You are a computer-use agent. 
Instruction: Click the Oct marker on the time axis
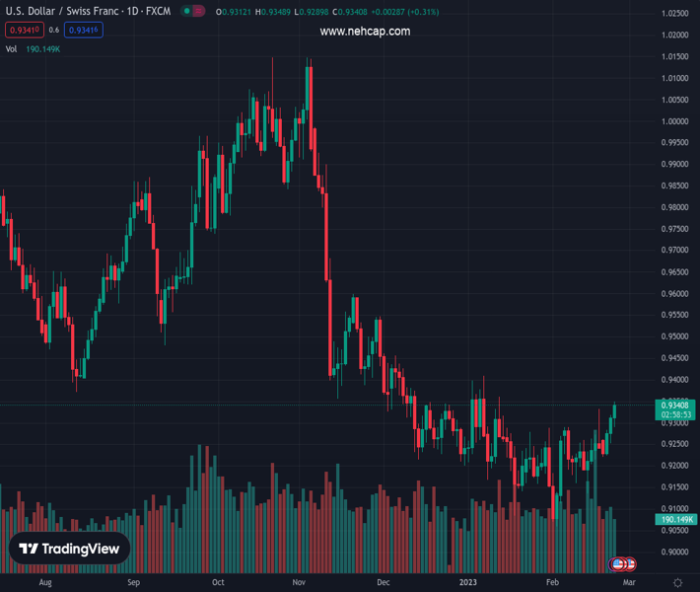(219, 583)
